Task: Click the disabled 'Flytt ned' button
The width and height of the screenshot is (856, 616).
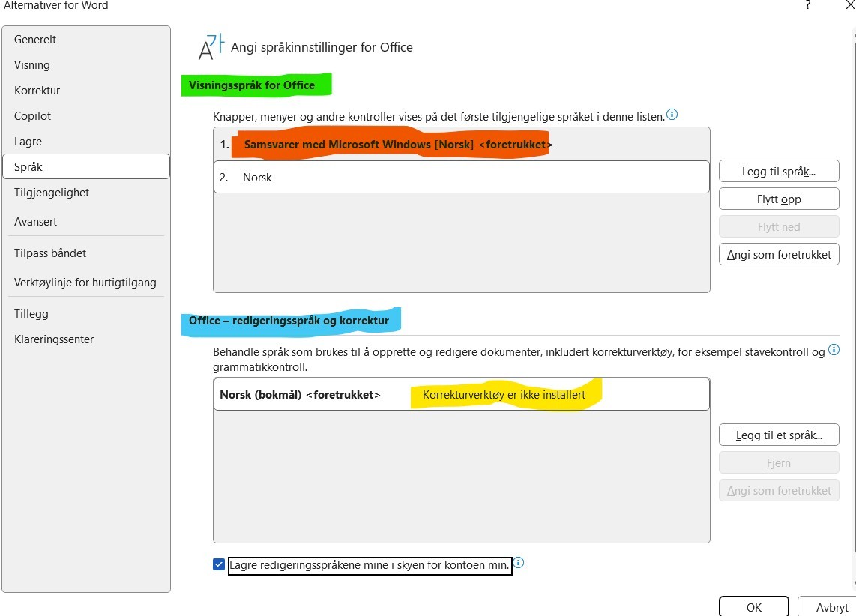Action: (x=779, y=226)
